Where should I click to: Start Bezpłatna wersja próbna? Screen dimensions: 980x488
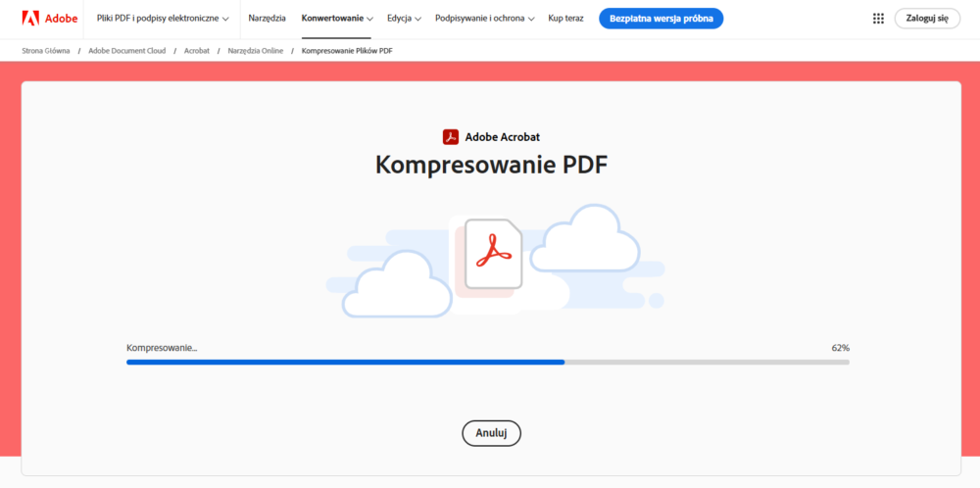[x=661, y=18]
